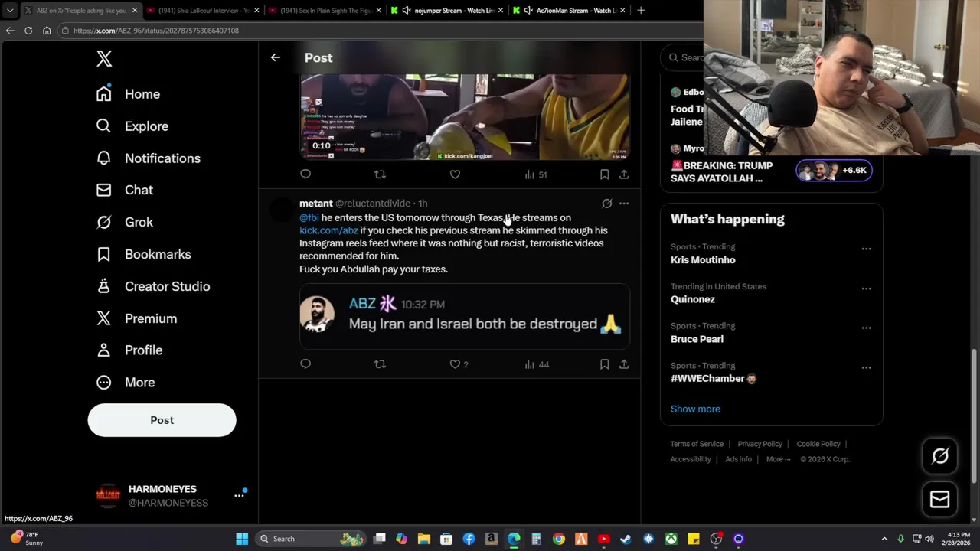Open Profile from the sidebar
This screenshot has width=980, height=551.
click(x=129, y=350)
